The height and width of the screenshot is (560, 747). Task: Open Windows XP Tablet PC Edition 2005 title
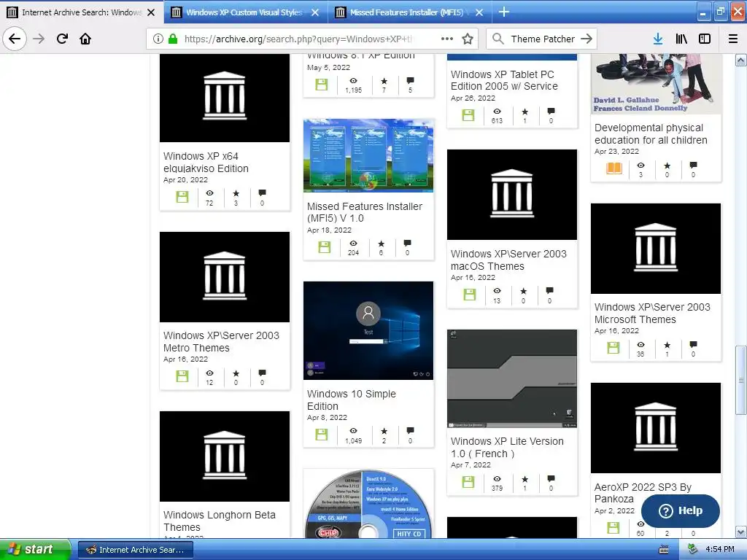click(504, 80)
